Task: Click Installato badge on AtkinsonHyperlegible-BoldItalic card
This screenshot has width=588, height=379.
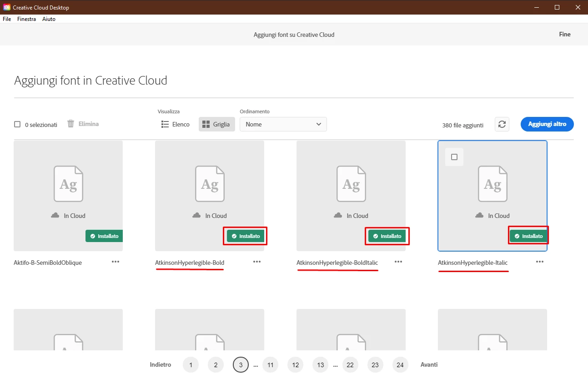Action: click(x=387, y=236)
